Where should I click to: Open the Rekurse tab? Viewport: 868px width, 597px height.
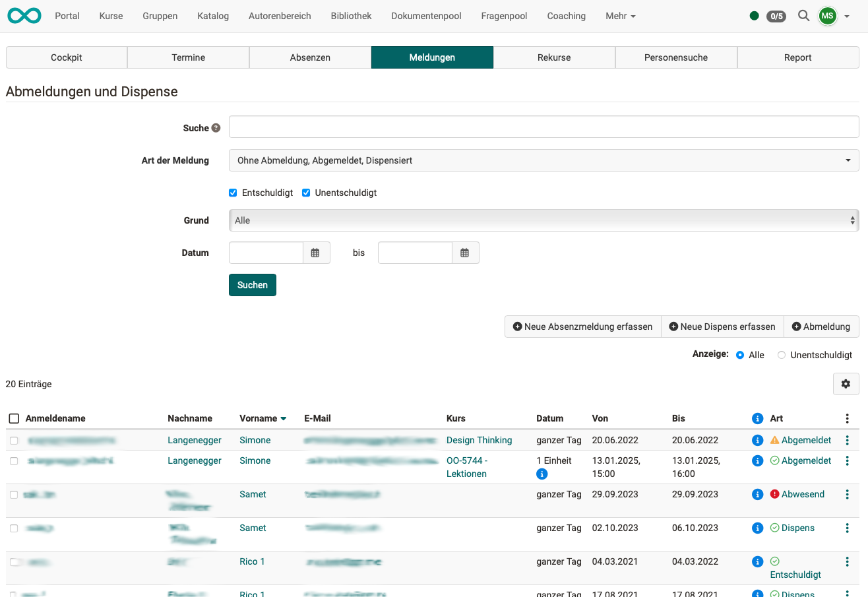point(554,57)
